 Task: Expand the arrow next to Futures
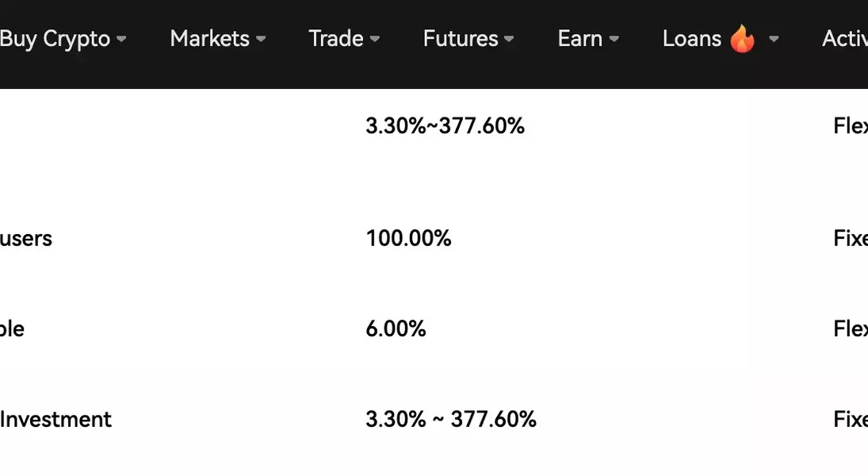[509, 39]
